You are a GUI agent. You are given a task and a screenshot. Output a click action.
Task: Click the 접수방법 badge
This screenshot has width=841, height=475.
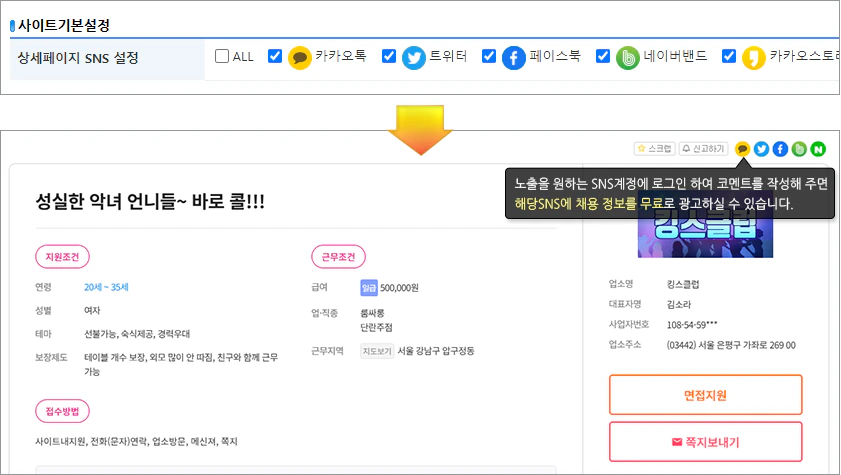point(62,411)
